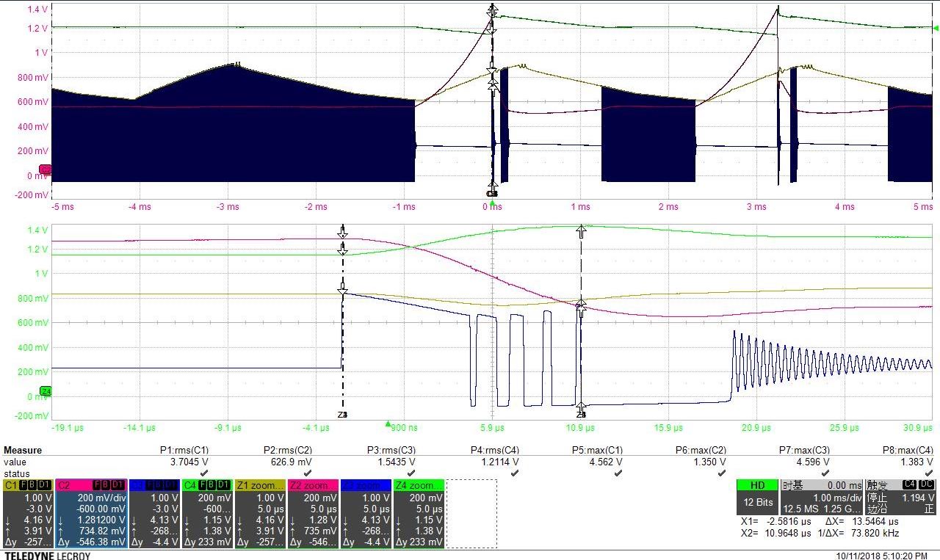Click the status checkmark under P1
Viewport: 940px width, 560px height.
point(204,473)
